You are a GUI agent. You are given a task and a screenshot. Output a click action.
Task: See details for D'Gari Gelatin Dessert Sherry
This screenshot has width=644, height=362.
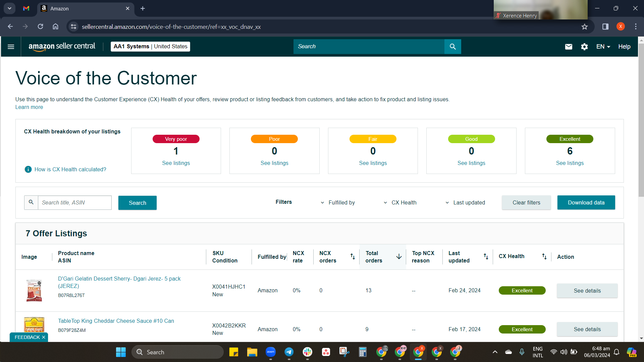pyautogui.click(x=587, y=291)
